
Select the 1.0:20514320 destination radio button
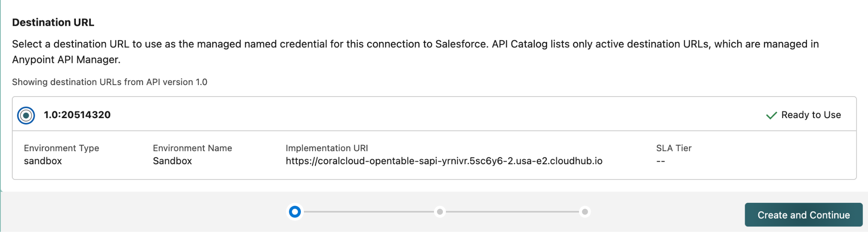(26, 115)
